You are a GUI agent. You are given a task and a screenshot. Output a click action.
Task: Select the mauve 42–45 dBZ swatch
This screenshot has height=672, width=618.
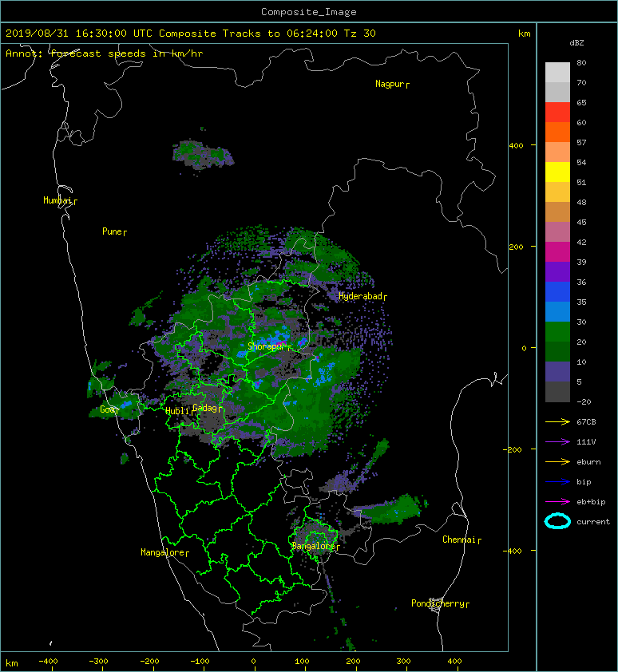point(557,232)
